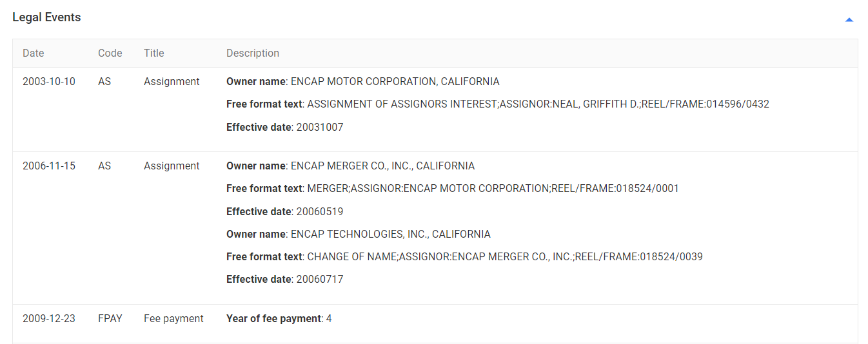Click the FPAY code cell

point(110,319)
